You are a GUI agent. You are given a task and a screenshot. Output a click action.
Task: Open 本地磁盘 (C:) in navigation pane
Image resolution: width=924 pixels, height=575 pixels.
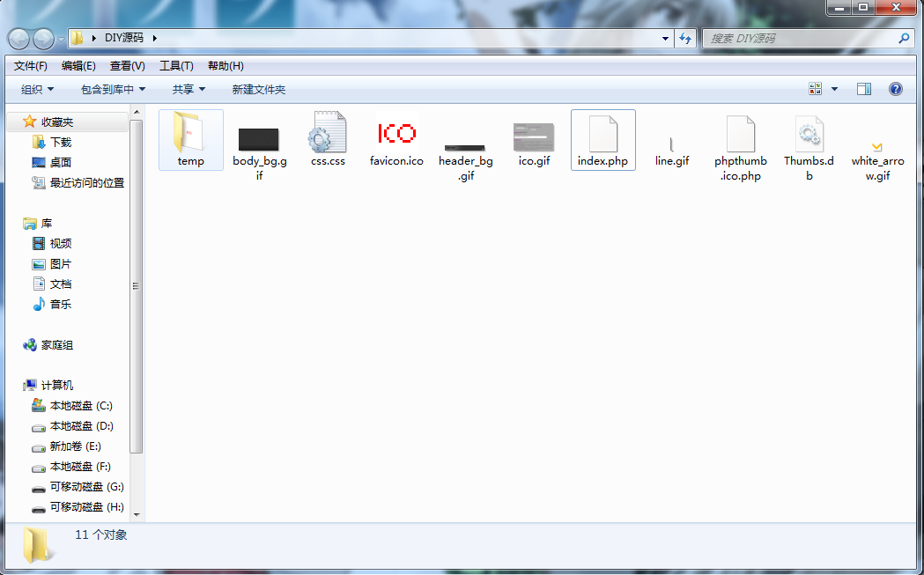80,406
